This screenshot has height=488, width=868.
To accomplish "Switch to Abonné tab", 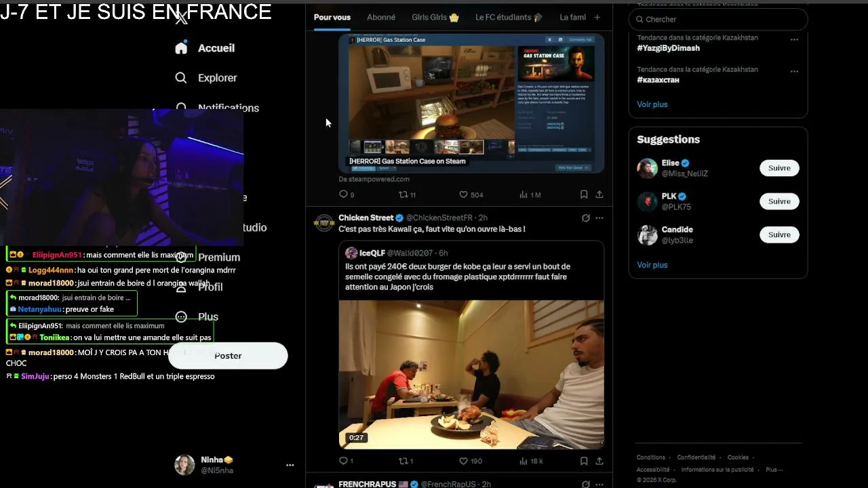I will 381,18.
